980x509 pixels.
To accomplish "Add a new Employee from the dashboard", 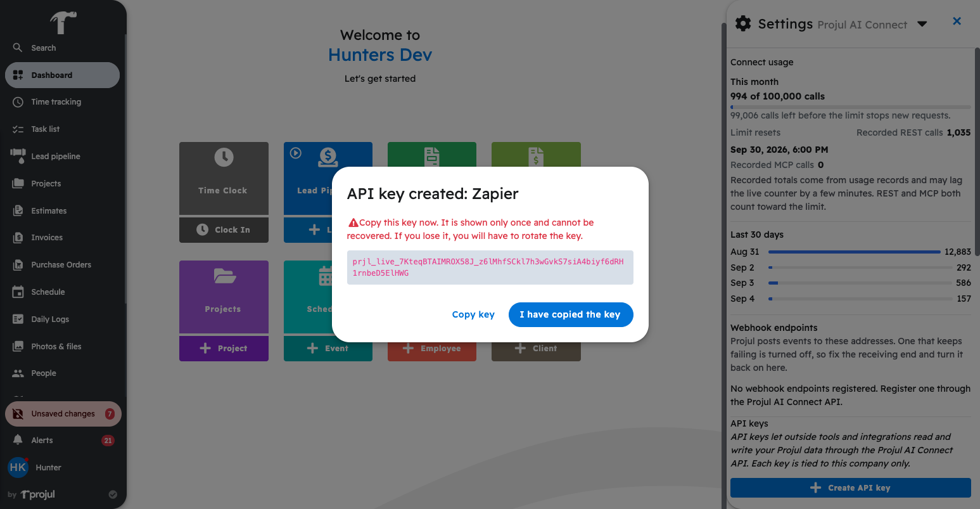I will (432, 349).
